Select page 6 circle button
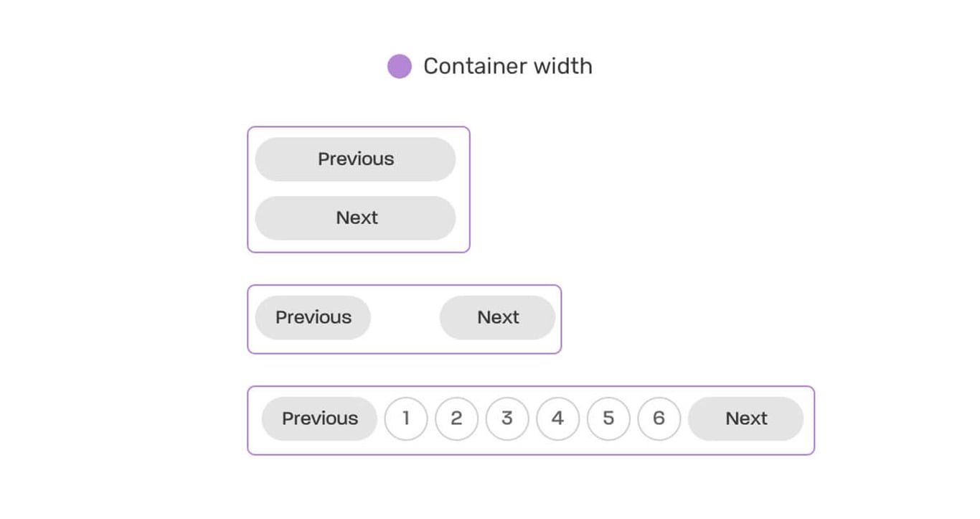Image resolution: width=980 pixels, height=519 pixels. pos(659,419)
